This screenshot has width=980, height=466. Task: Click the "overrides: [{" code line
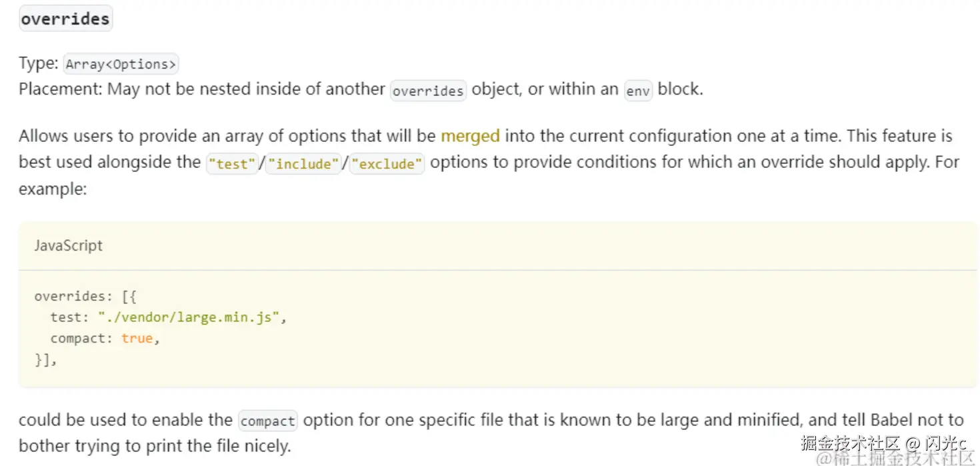point(85,296)
